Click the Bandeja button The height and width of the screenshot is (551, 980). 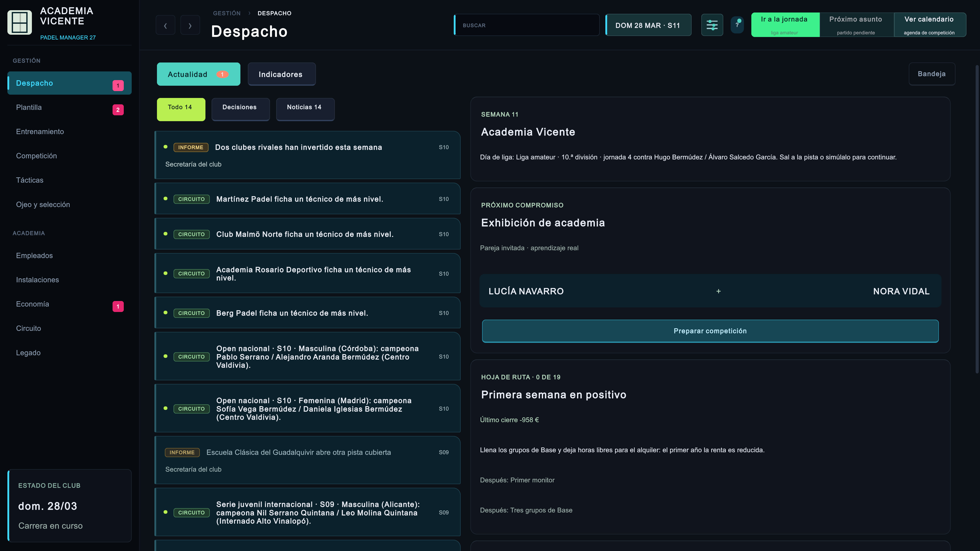pos(932,74)
